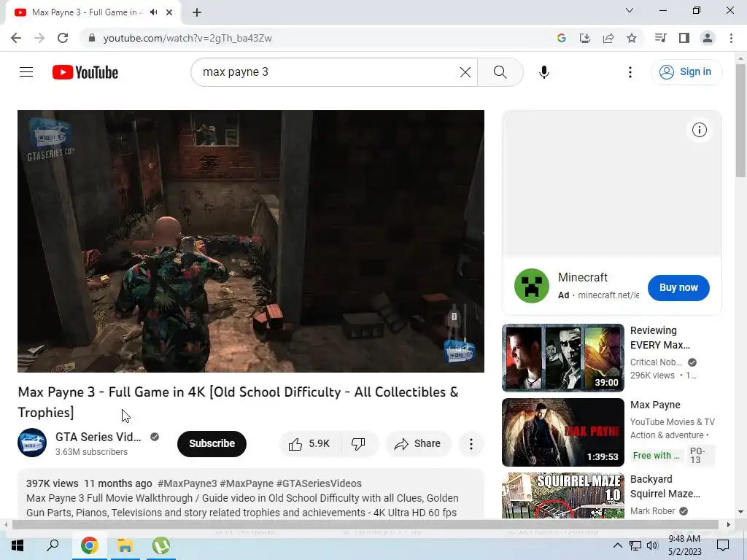
Task: Open uTorrent from the taskbar
Action: (x=161, y=545)
